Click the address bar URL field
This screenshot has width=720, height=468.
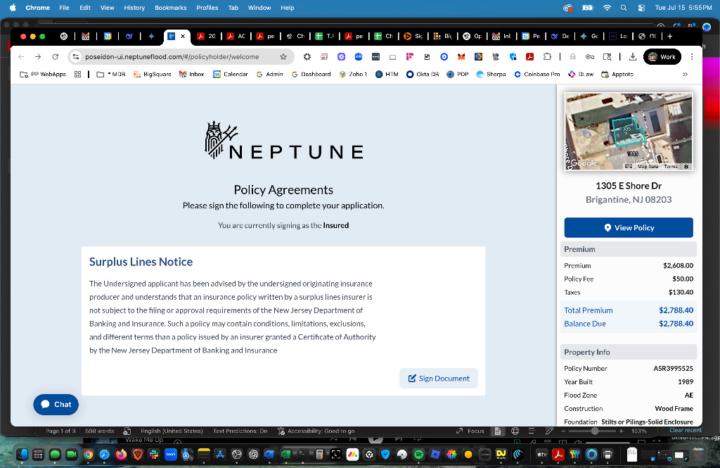(179, 56)
